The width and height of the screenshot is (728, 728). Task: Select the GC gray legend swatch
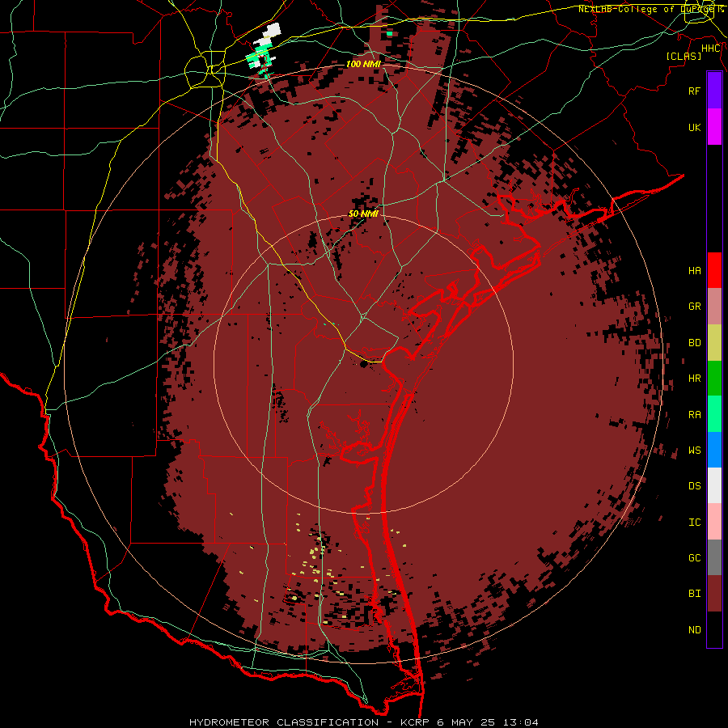point(714,557)
